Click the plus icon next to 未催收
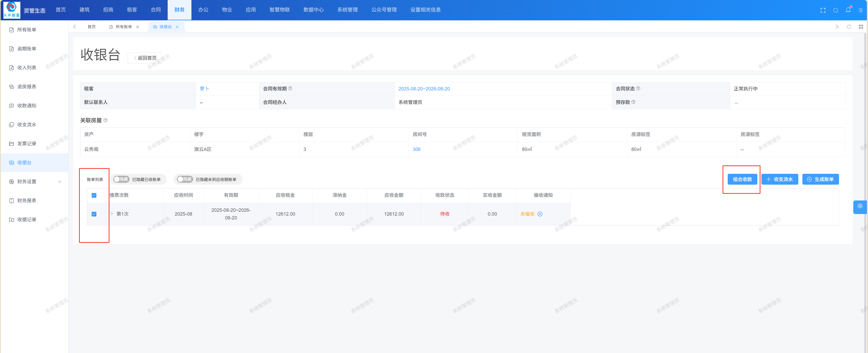This screenshot has width=868, height=353. [x=540, y=214]
